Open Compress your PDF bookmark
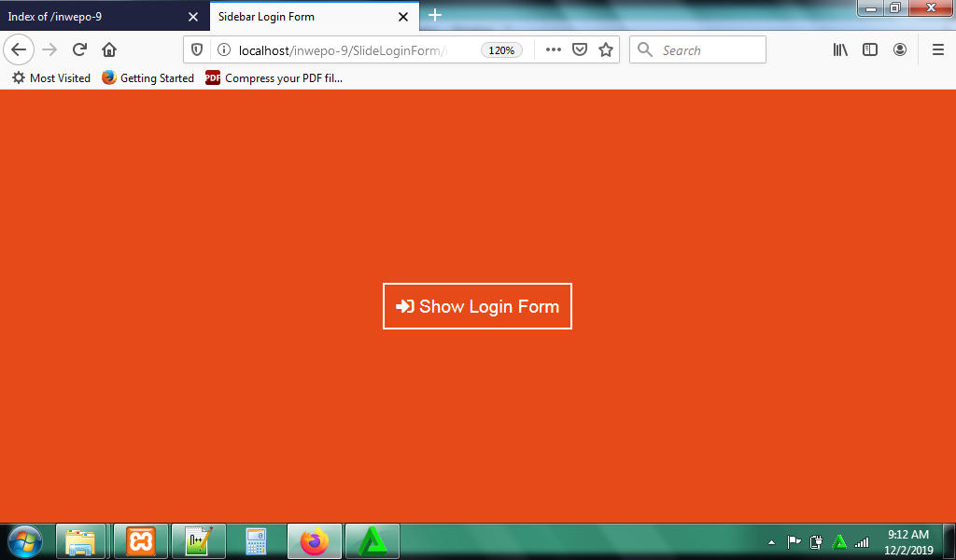 (x=274, y=78)
